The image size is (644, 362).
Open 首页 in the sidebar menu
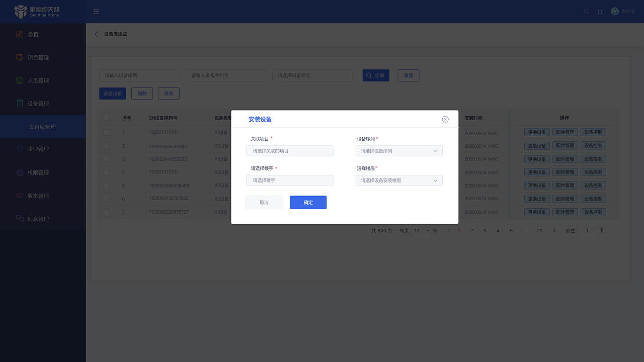pos(43,34)
